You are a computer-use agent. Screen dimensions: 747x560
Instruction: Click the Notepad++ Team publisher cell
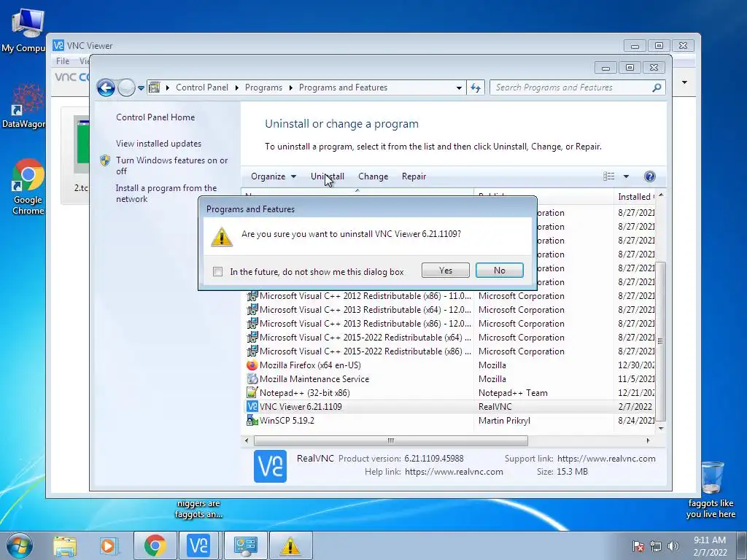(x=513, y=393)
